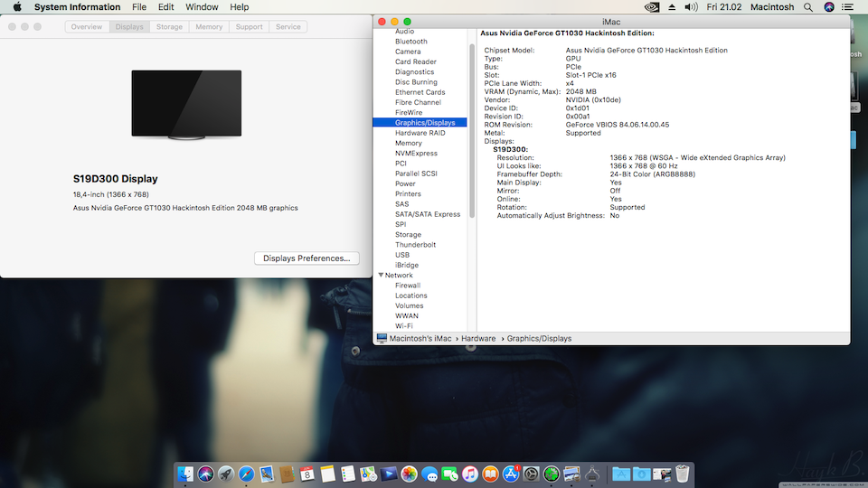Click Siri icon in menu bar
This screenshot has width=868, height=488.
[829, 7]
